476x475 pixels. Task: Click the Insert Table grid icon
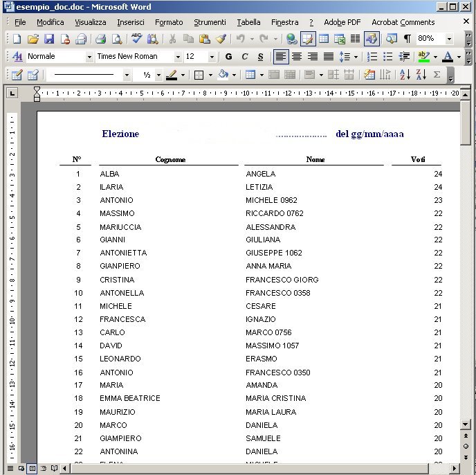click(x=324, y=39)
